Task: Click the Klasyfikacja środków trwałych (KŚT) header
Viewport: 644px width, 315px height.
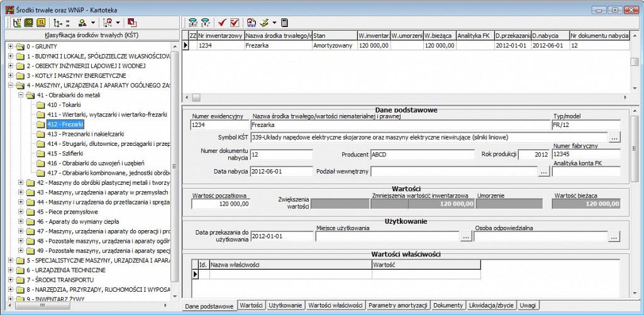Action: pos(92,35)
